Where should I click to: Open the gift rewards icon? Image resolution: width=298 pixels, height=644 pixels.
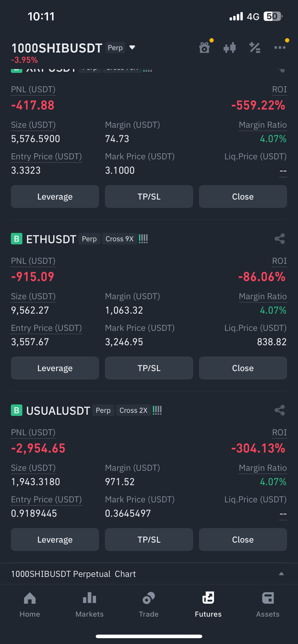point(205,47)
